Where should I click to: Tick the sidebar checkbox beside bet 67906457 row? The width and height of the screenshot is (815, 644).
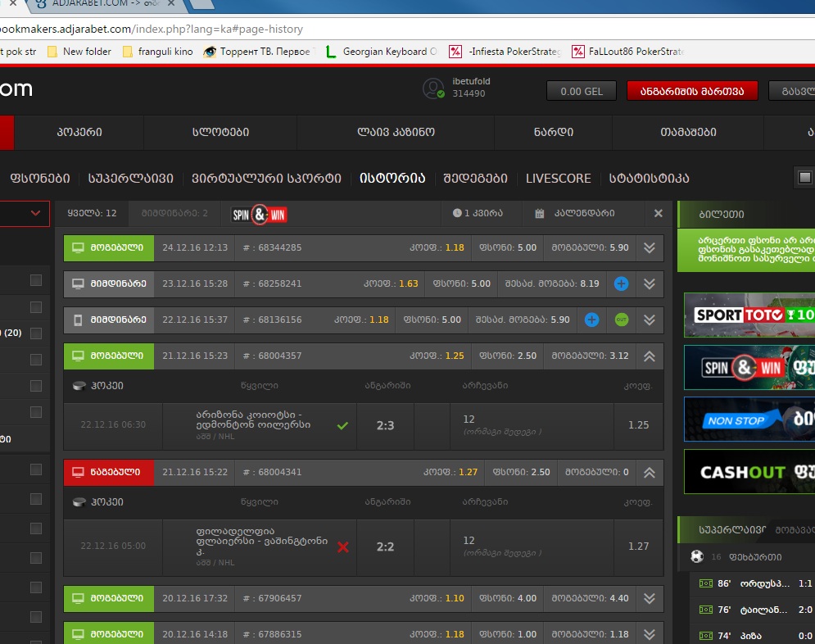[36, 587]
